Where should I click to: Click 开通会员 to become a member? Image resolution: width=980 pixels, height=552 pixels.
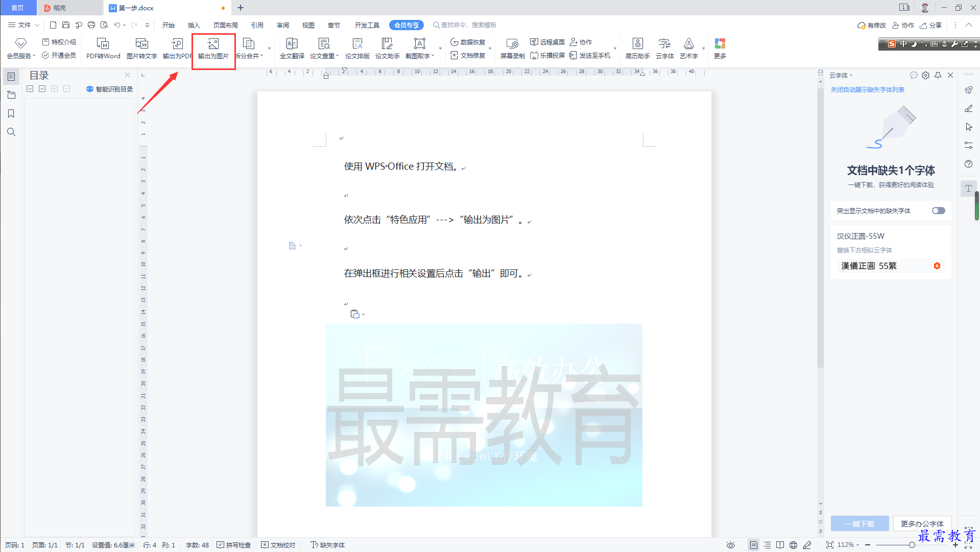[59, 55]
